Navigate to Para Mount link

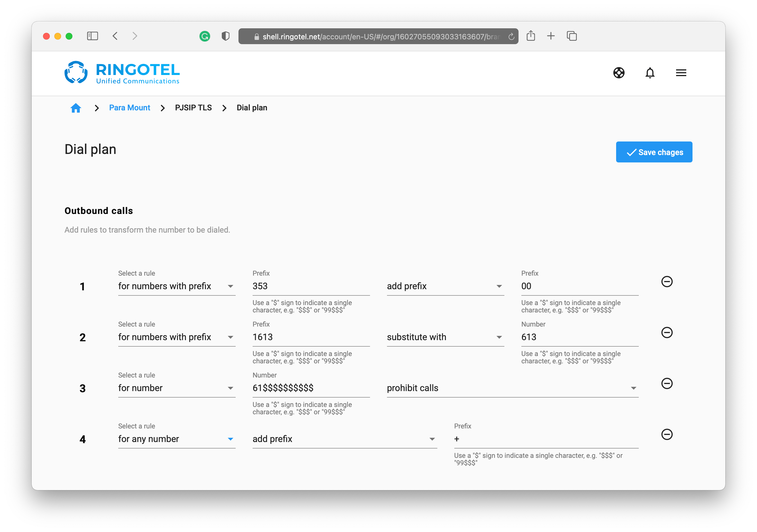[x=130, y=108]
